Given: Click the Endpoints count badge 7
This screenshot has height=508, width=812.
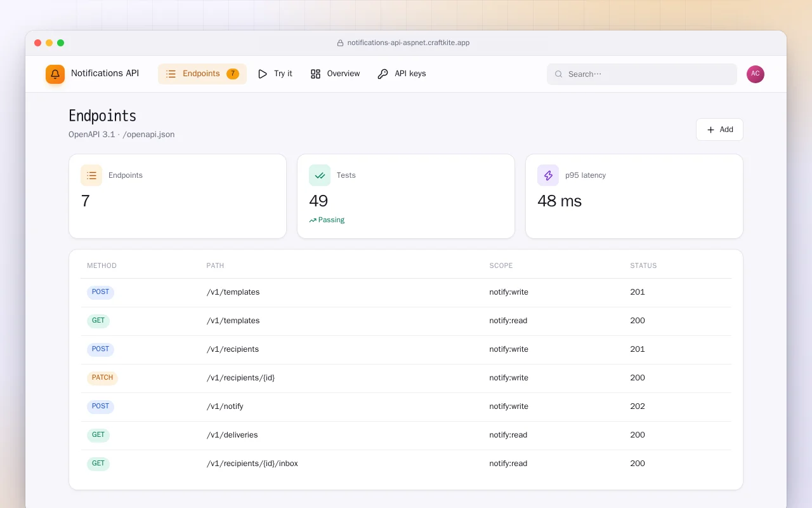Looking at the screenshot, I should (233, 74).
